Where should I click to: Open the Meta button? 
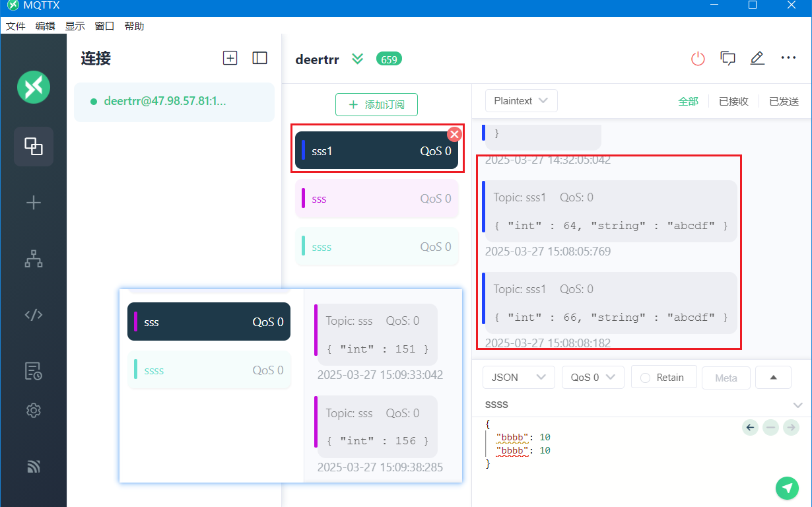pyautogui.click(x=726, y=378)
